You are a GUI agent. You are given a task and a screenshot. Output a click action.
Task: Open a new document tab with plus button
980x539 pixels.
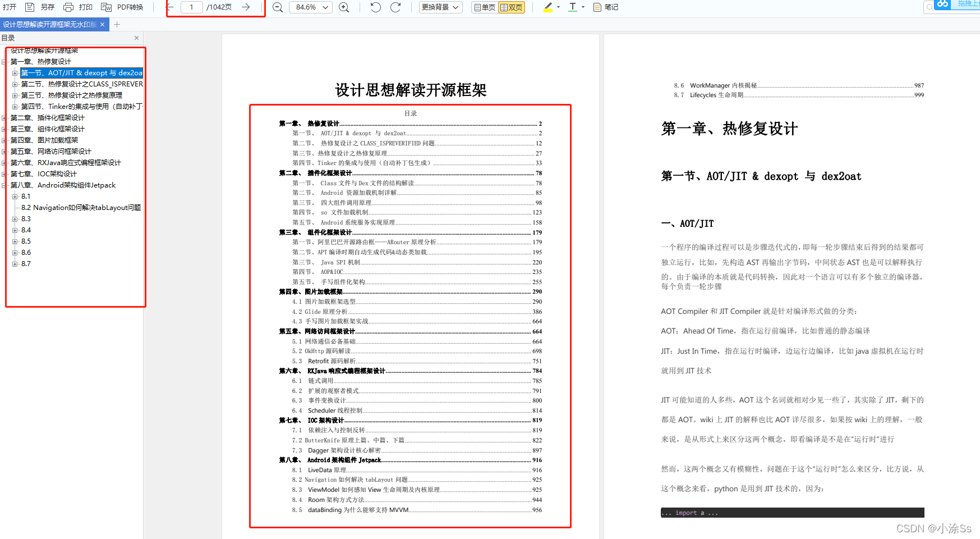coord(117,25)
